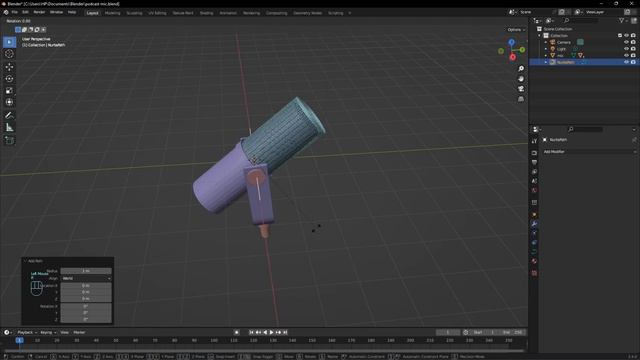Switch to the Sculpting workspace tab
The image size is (640, 360).
(x=134, y=13)
